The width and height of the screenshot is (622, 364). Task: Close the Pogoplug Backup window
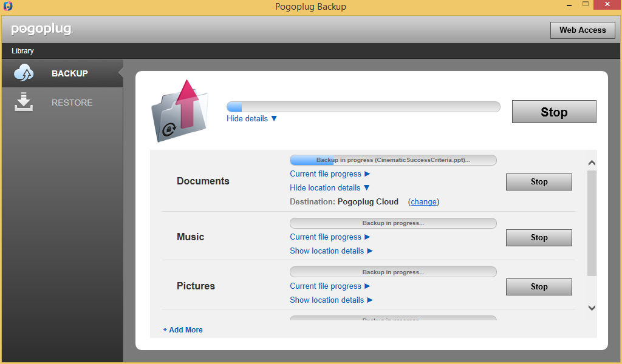pyautogui.click(x=607, y=4)
